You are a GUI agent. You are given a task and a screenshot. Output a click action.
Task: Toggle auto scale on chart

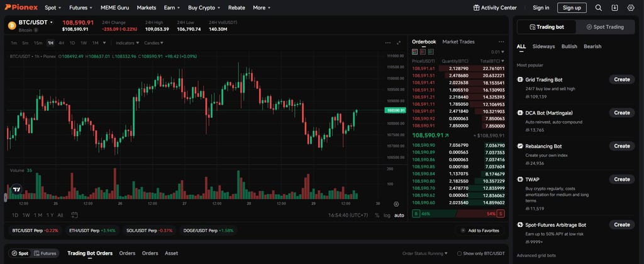(399, 215)
